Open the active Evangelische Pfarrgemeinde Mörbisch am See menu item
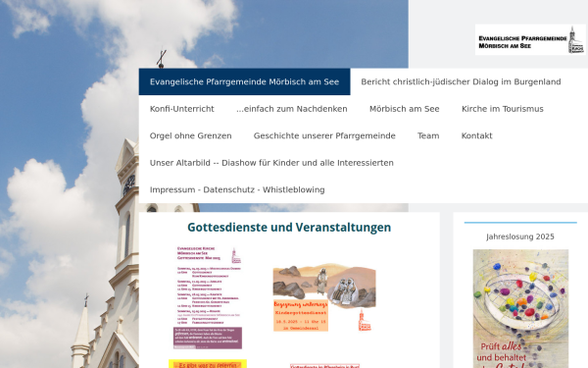Screen dimensions: 588x368 pos(244,81)
